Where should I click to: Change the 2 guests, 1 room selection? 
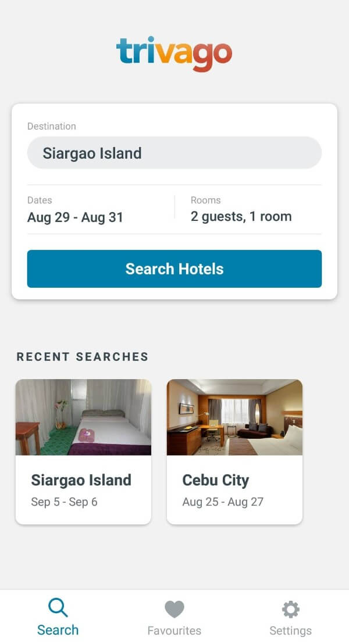tap(241, 217)
